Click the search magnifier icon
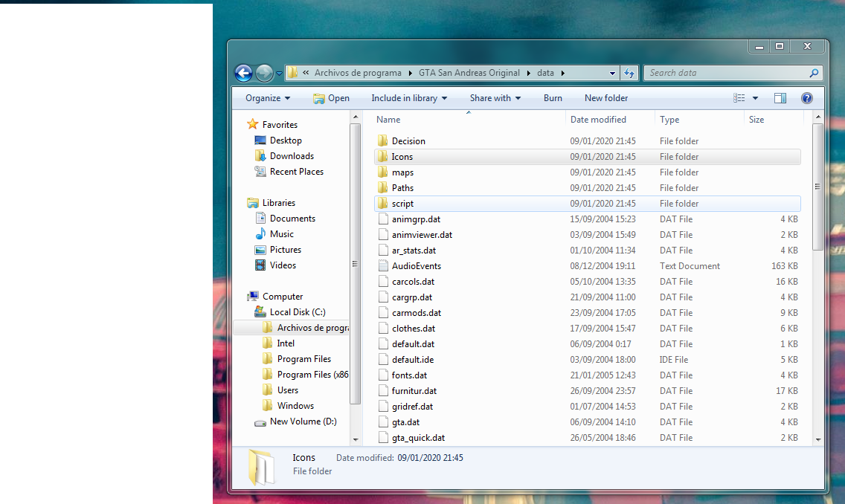Image resolution: width=845 pixels, height=504 pixels. (x=814, y=73)
